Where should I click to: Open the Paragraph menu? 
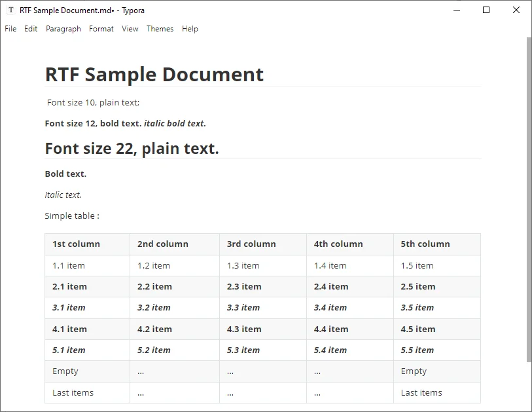(x=63, y=29)
